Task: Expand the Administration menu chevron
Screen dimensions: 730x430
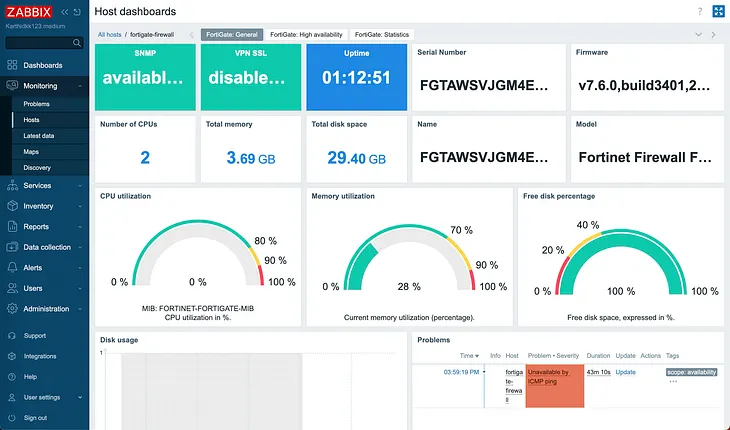Action: (x=80, y=309)
